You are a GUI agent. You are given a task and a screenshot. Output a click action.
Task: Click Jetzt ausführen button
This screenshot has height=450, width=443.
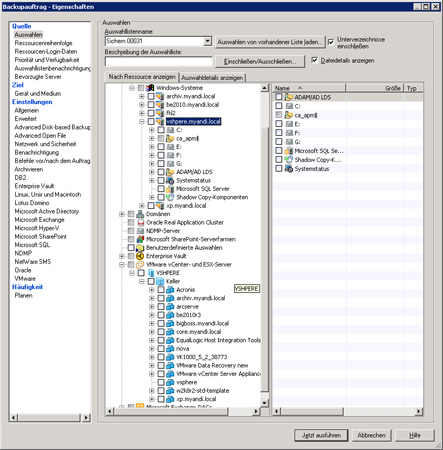(x=321, y=435)
